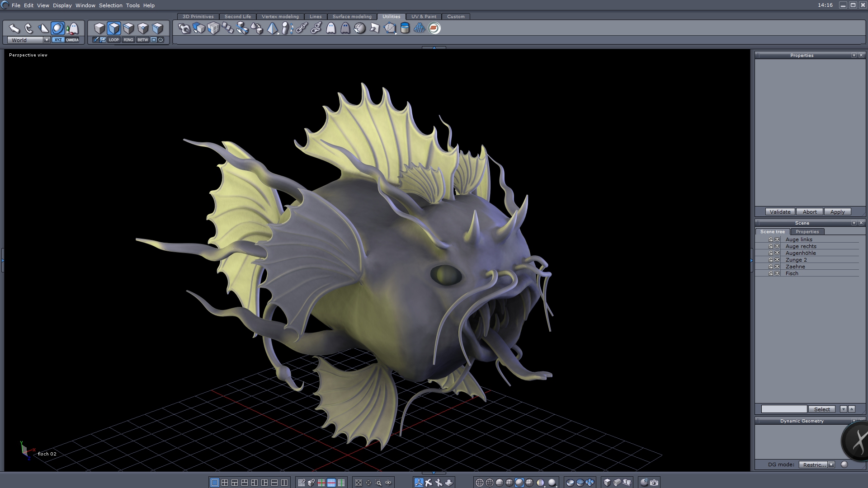The height and width of the screenshot is (488, 868).
Task: Select the magnifier zoom icon in bottom bar
Action: pyautogui.click(x=379, y=483)
